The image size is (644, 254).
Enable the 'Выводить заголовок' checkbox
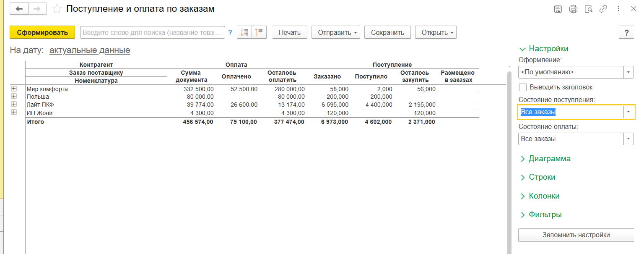(523, 87)
